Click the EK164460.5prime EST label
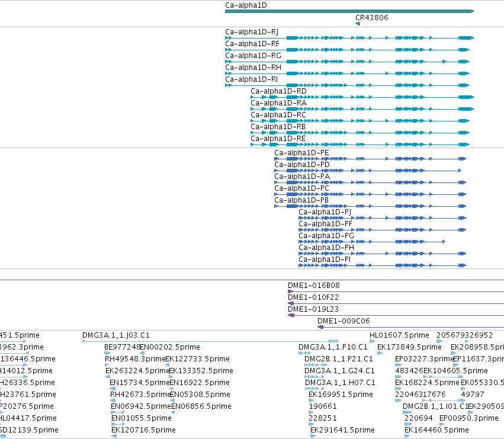Image resolution: width=504 pixels, height=439 pixels. click(436, 431)
